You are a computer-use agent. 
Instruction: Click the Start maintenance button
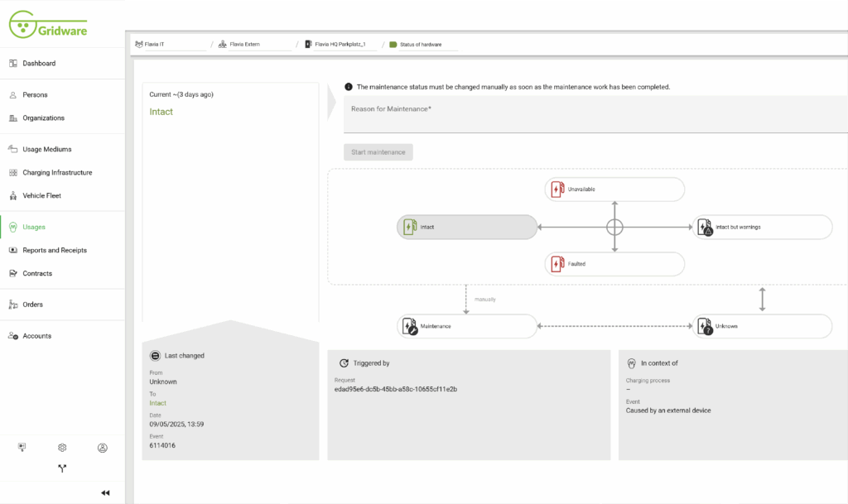click(x=378, y=151)
